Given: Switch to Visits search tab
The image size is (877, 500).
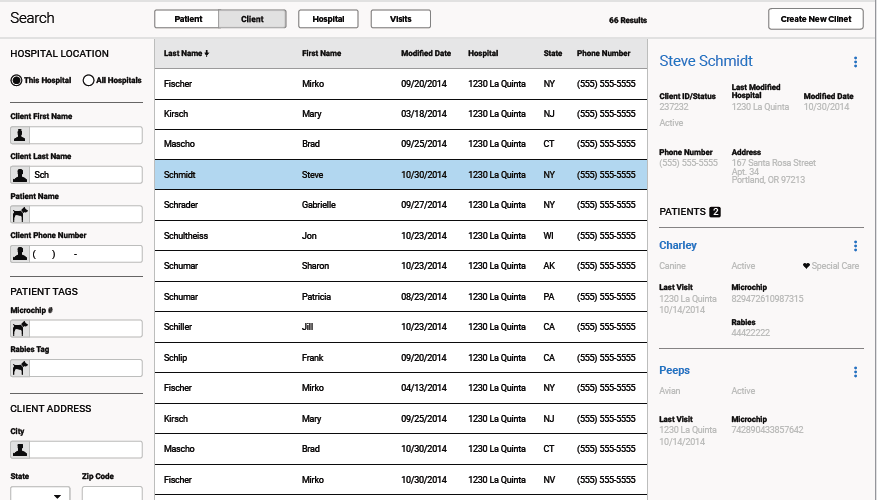Looking at the screenshot, I should (x=400, y=19).
